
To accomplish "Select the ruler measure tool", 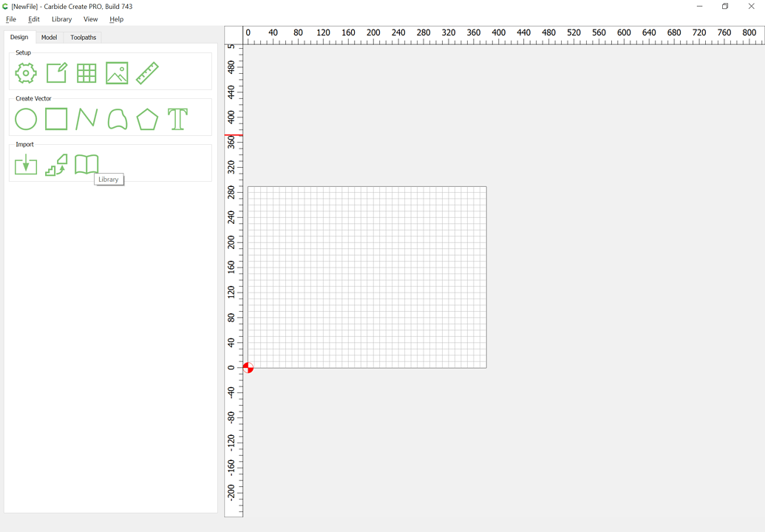I will pos(147,73).
